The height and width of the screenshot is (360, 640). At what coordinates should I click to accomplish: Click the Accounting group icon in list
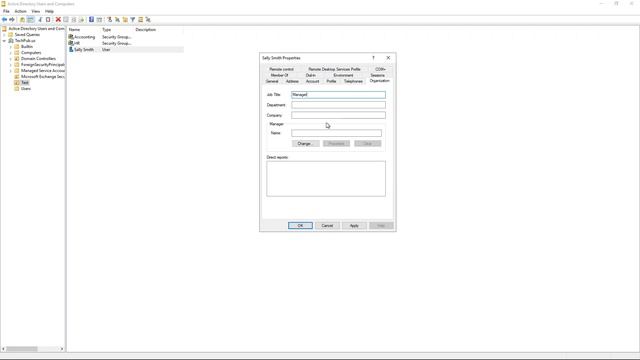pos(71,37)
